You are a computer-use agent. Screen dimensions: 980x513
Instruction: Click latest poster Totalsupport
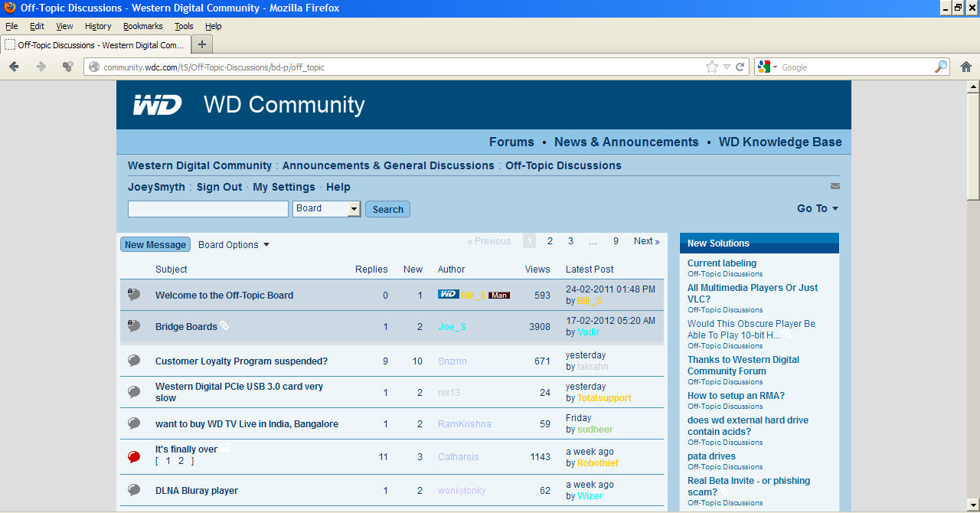pyautogui.click(x=604, y=398)
